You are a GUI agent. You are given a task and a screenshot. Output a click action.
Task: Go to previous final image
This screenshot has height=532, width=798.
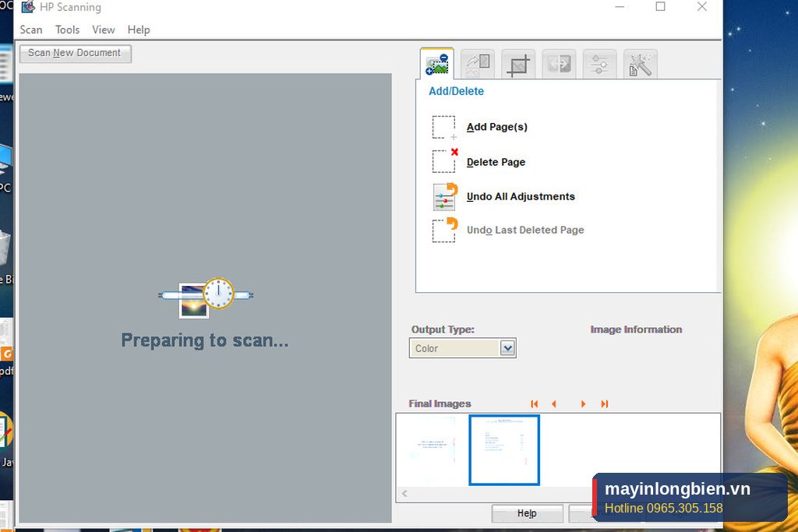(554, 403)
